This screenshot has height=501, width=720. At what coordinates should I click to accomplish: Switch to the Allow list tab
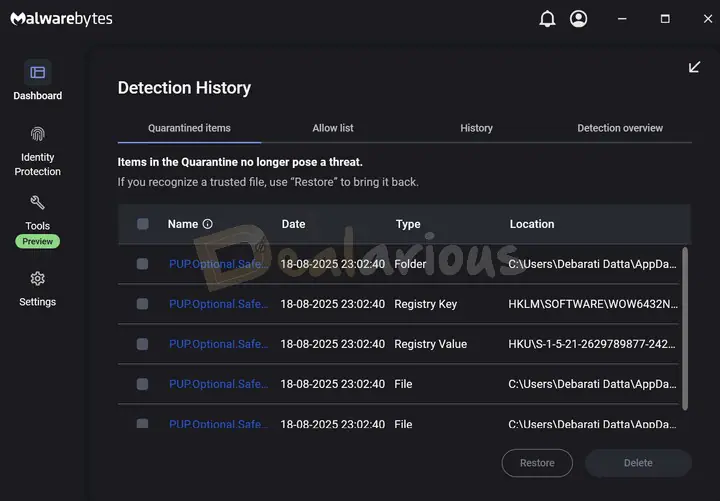point(333,128)
